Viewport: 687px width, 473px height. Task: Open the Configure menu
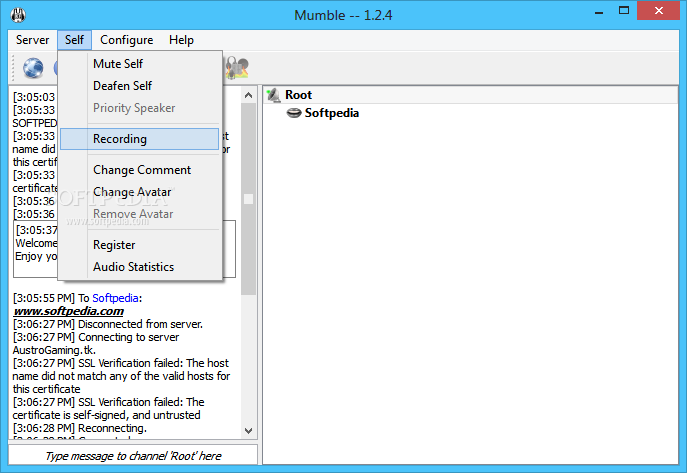[x=127, y=40]
